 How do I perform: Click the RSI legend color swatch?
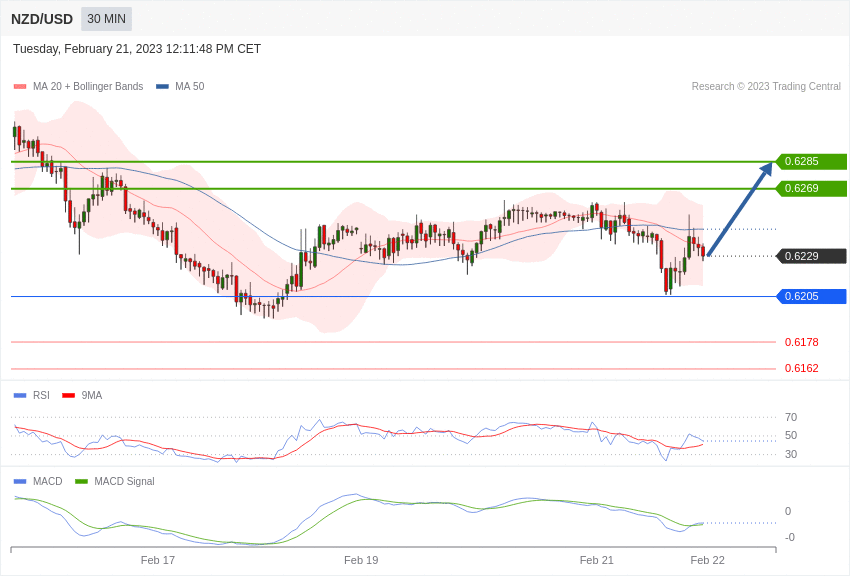pyautogui.click(x=20, y=396)
